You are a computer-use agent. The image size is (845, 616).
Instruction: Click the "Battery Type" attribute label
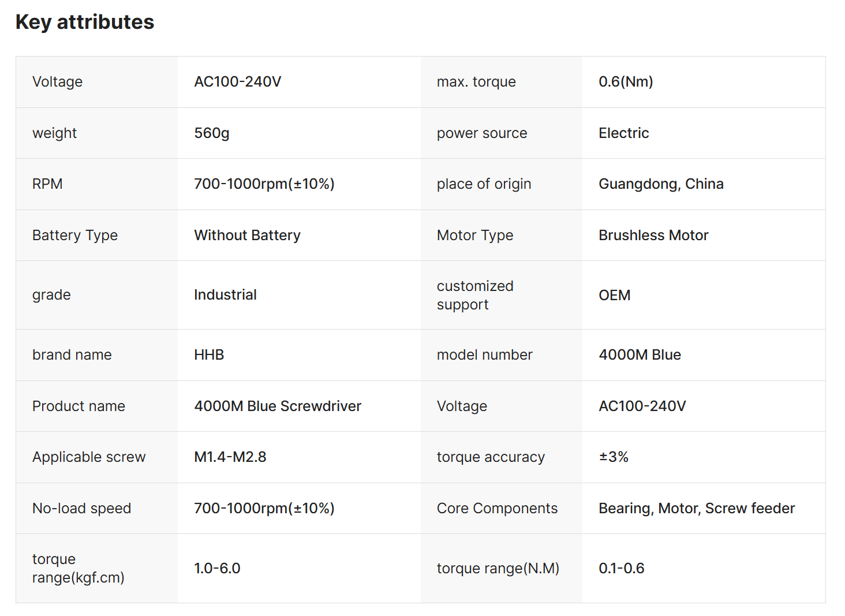[75, 236]
